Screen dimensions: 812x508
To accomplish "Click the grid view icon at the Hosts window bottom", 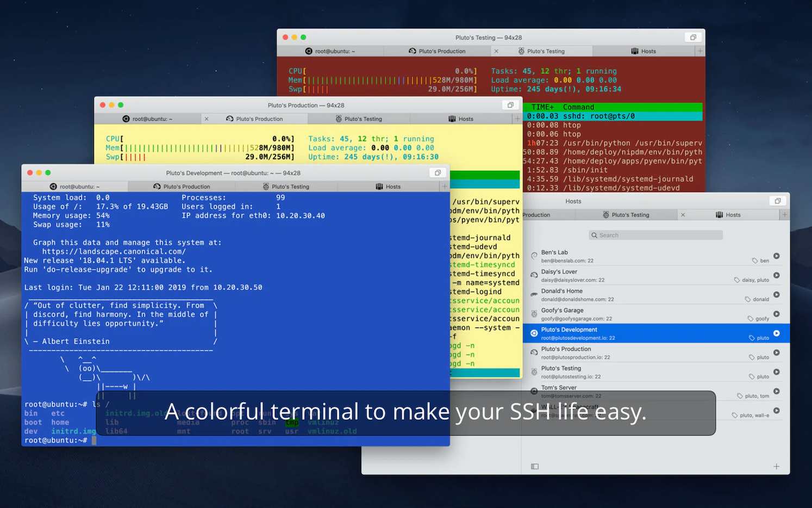I will (x=534, y=466).
